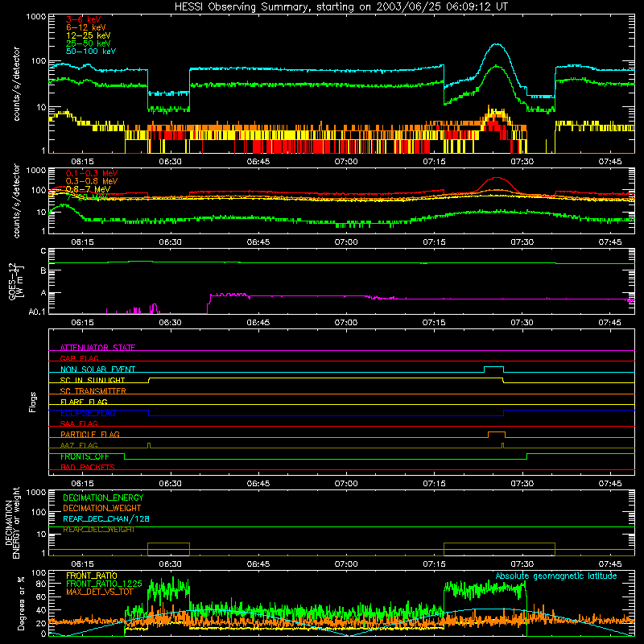Click the REAR_DEC_WEIGHT legend label

pos(98,530)
